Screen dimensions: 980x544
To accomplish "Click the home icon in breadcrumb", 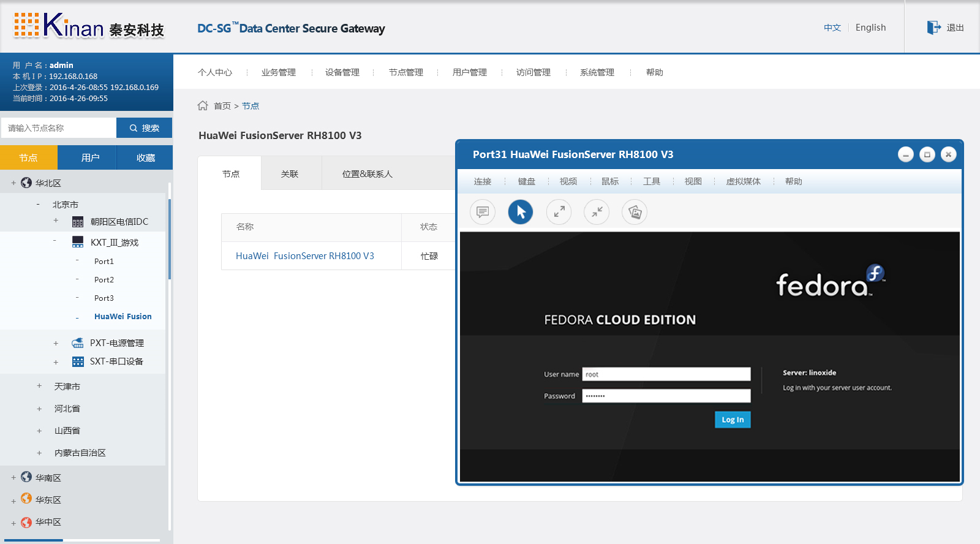I will pyautogui.click(x=203, y=105).
